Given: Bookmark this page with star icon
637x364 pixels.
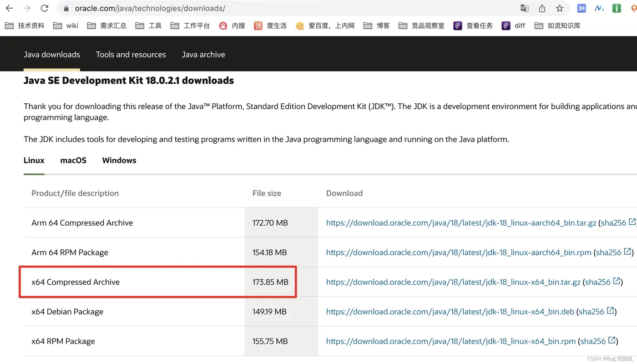Looking at the screenshot, I should pyautogui.click(x=560, y=8).
